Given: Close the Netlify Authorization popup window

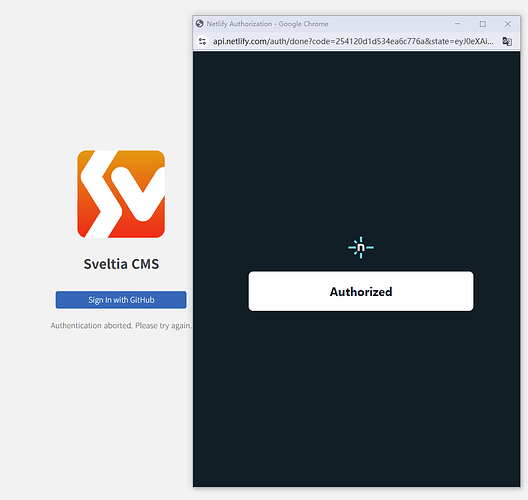Looking at the screenshot, I should pos(508,24).
